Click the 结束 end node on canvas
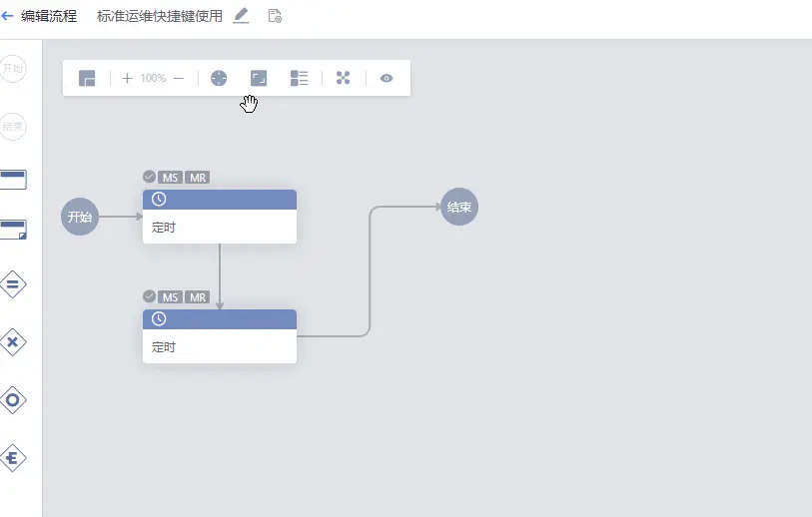 click(x=459, y=208)
